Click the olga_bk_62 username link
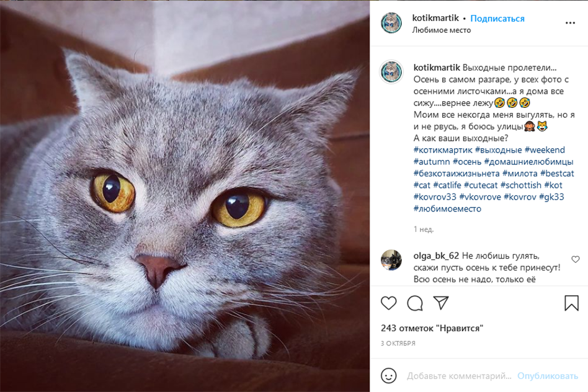Viewport: 588px width, 392px height. 436,256
